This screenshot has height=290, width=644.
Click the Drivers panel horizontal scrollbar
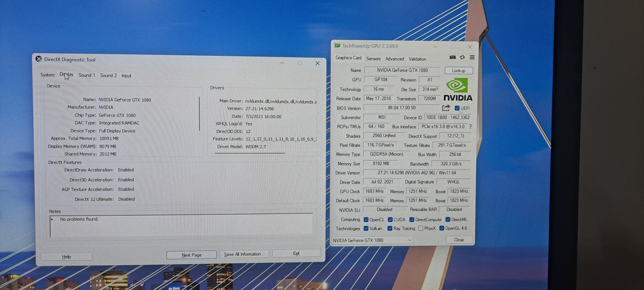coord(250,153)
